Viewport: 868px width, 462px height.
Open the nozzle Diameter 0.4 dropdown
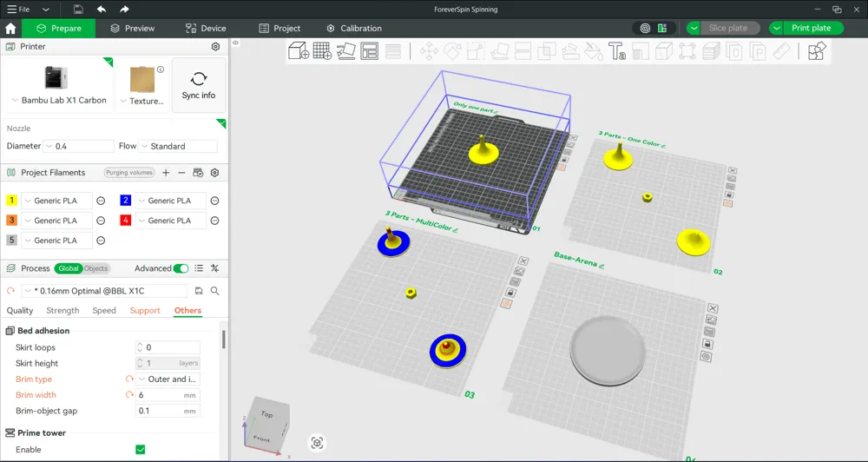(79, 146)
